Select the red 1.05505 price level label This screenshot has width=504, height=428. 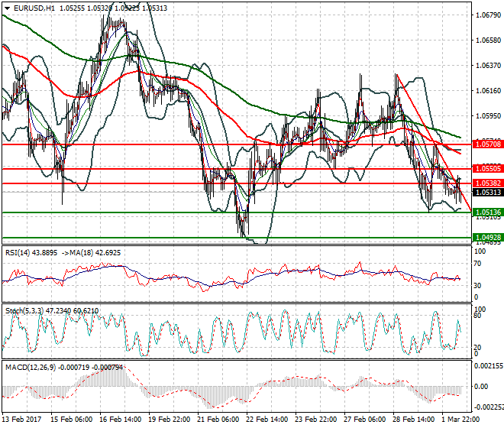[488, 168]
